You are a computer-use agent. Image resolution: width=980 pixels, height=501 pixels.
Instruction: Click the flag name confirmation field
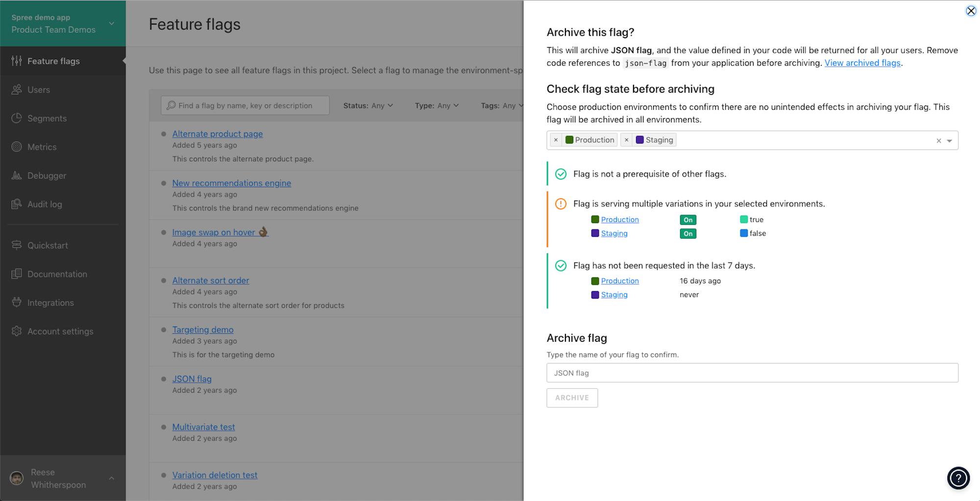752,373
